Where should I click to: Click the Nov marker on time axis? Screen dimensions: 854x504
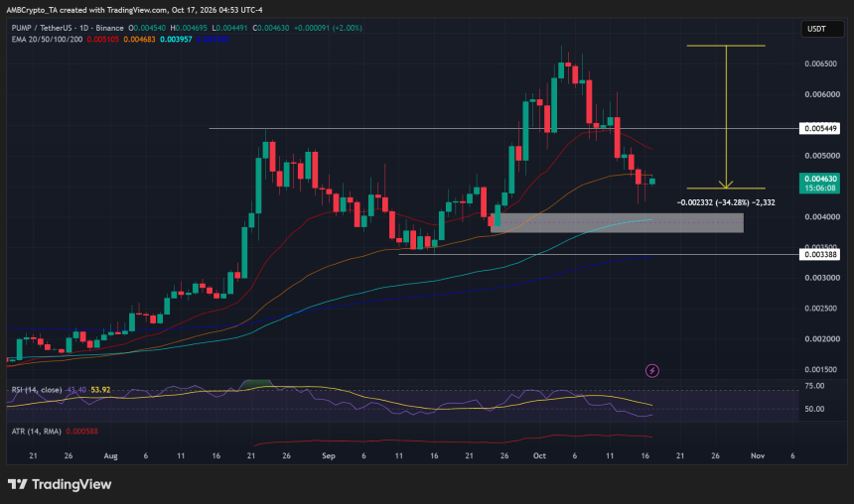[x=758, y=455]
